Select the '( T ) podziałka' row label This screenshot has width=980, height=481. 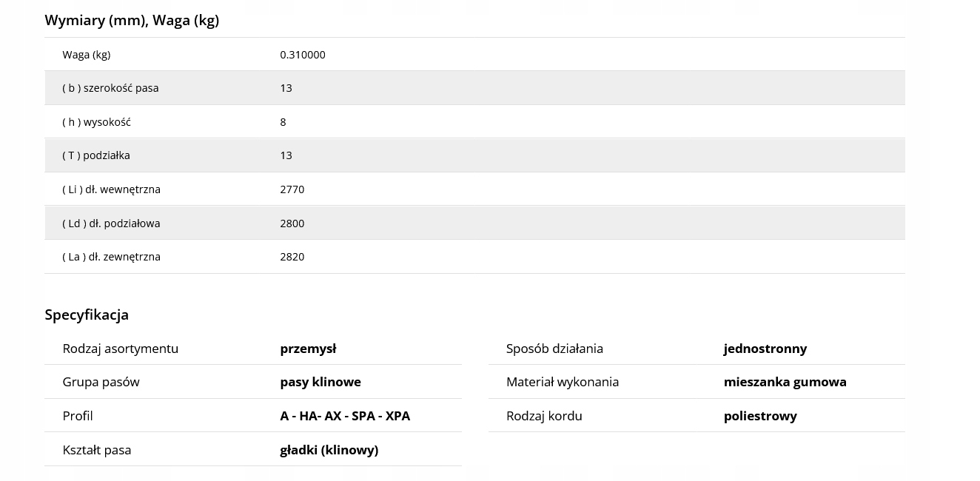click(96, 155)
